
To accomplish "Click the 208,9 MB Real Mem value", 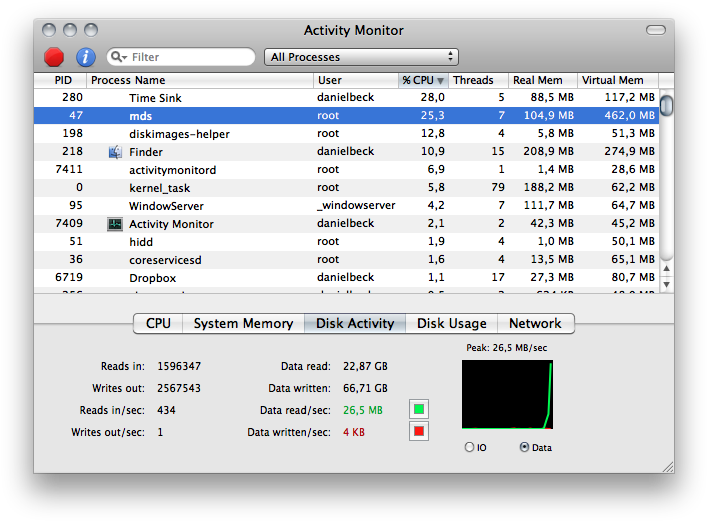I will pyautogui.click(x=548, y=151).
